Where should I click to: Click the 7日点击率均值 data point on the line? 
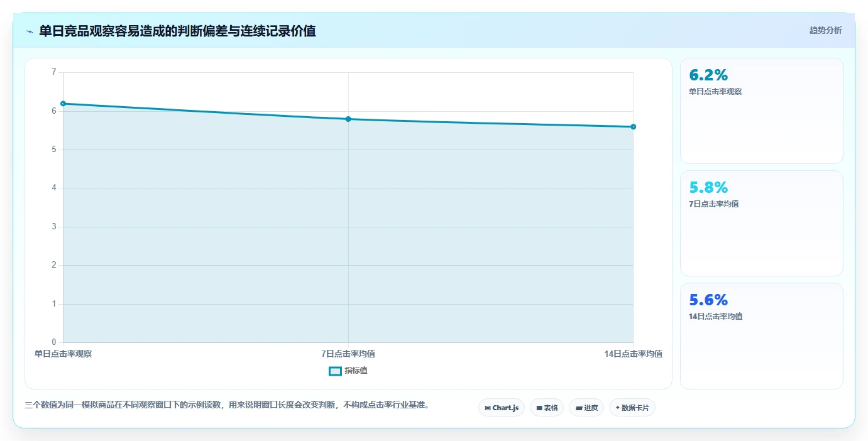(x=348, y=119)
